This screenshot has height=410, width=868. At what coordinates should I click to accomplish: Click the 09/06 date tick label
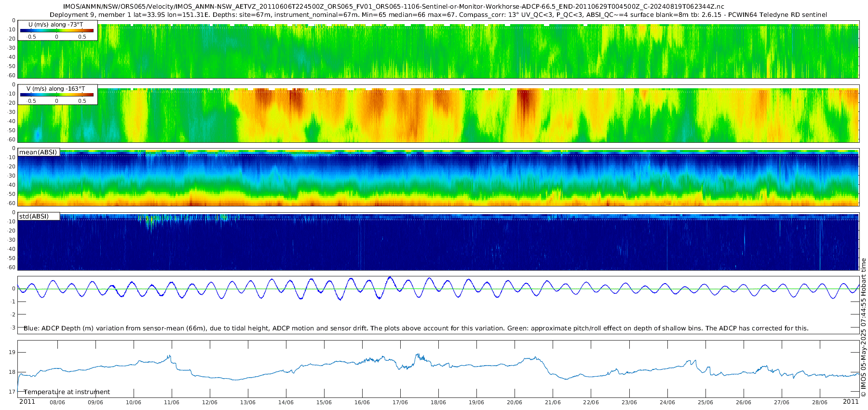point(95,402)
